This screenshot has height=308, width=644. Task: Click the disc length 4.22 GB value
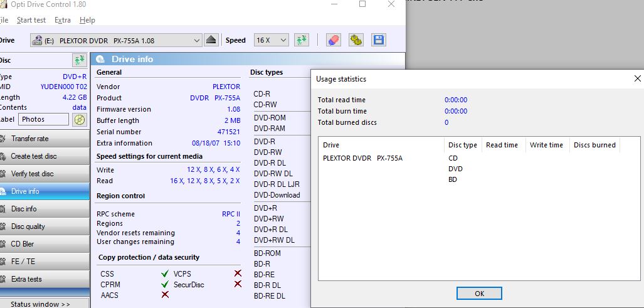click(x=75, y=97)
